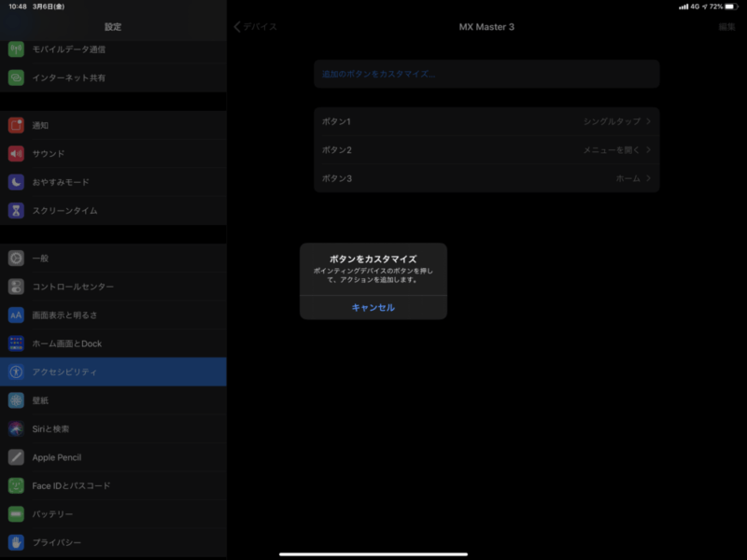This screenshot has width=747, height=560.
Task: Tap the 設定 sidebar header
Action: click(113, 27)
